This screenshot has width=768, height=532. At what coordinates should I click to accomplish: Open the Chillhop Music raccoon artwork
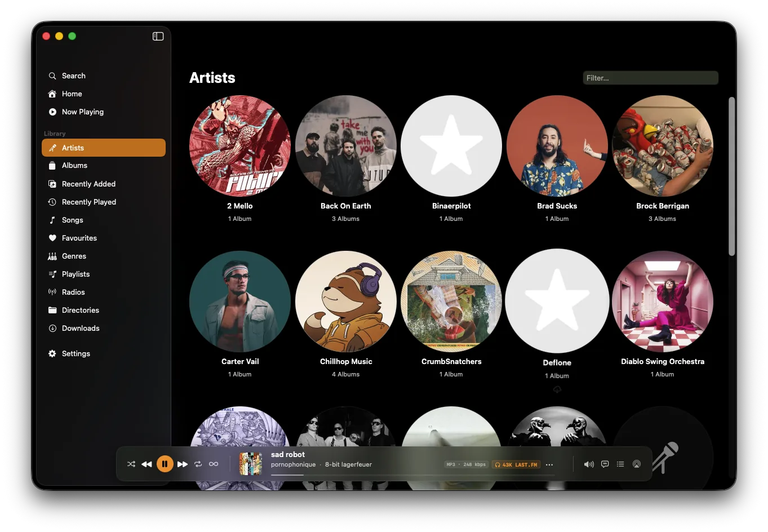click(346, 302)
